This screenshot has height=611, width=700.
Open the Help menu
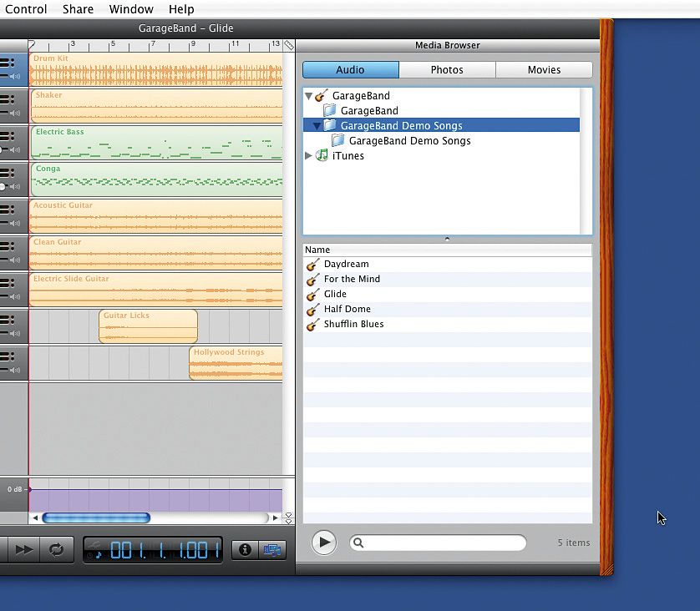[x=181, y=9]
